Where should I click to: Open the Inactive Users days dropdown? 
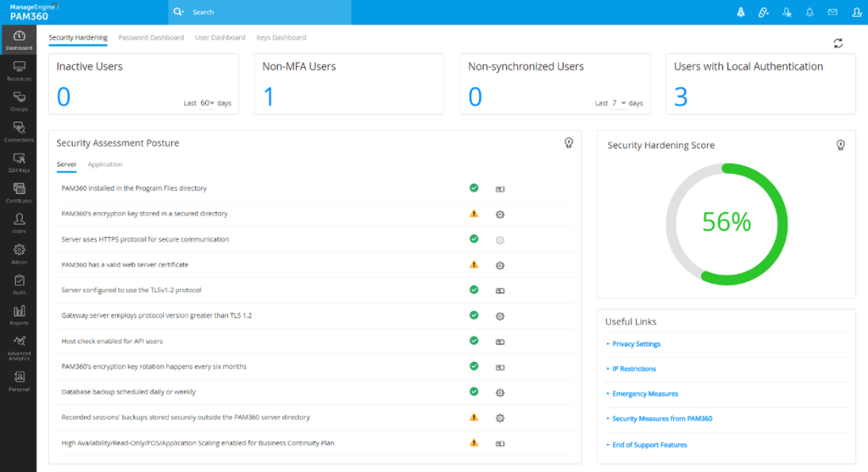(207, 103)
